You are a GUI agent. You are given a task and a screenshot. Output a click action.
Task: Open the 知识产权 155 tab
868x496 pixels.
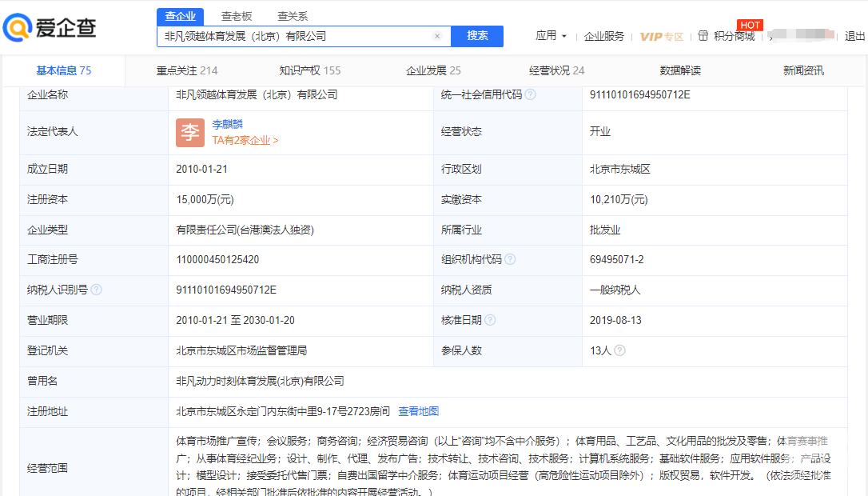[x=310, y=70]
